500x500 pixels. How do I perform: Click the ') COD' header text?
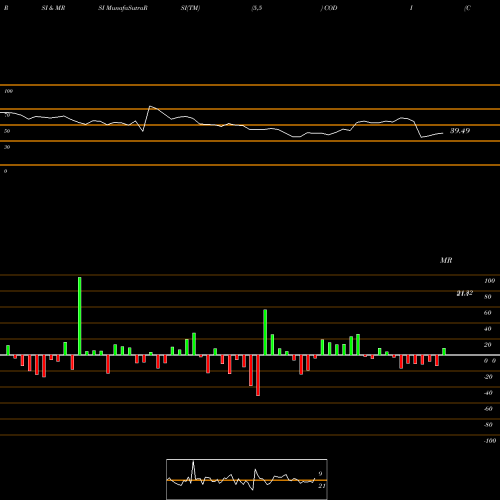pos(329,8)
